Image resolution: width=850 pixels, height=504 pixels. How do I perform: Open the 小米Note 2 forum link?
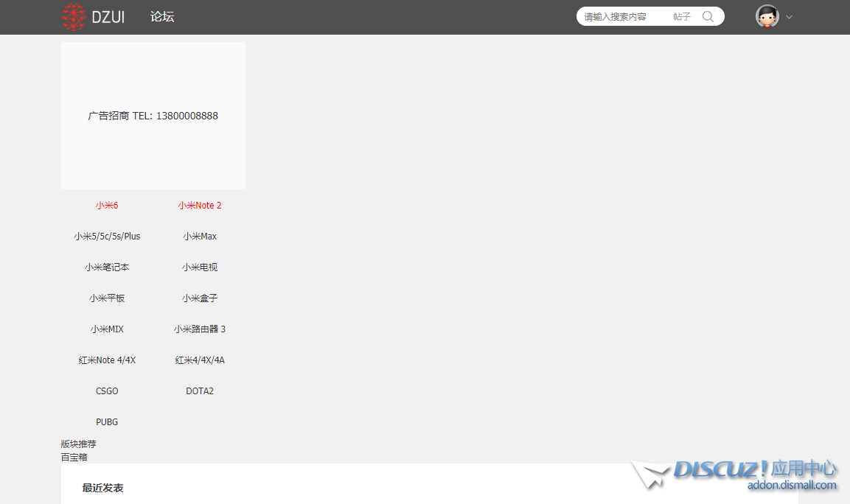tap(200, 206)
